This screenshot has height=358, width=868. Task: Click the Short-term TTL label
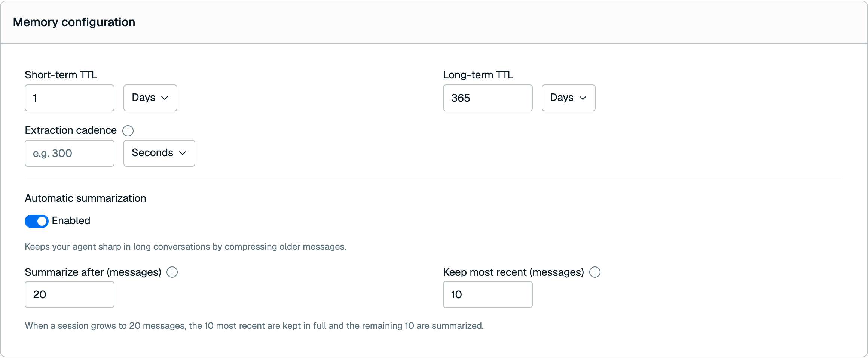coord(61,75)
